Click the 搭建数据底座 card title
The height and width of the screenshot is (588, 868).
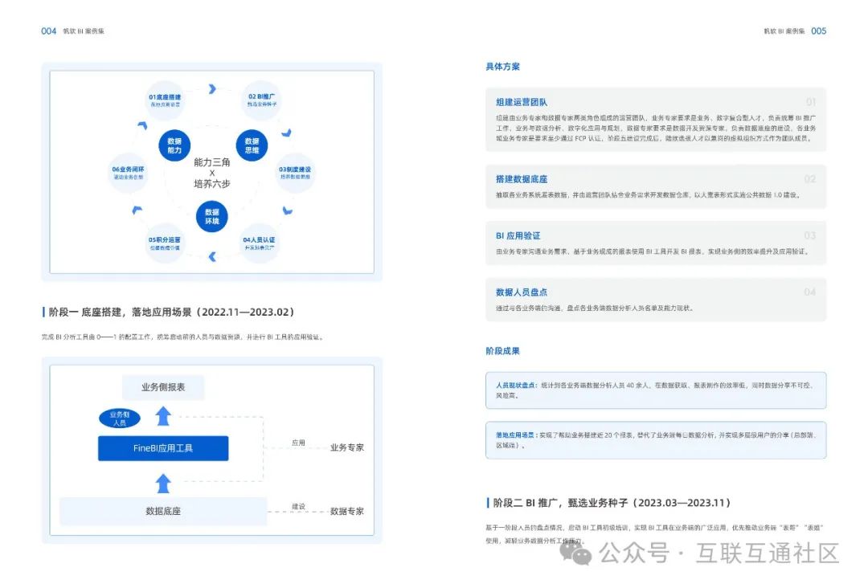click(522, 178)
